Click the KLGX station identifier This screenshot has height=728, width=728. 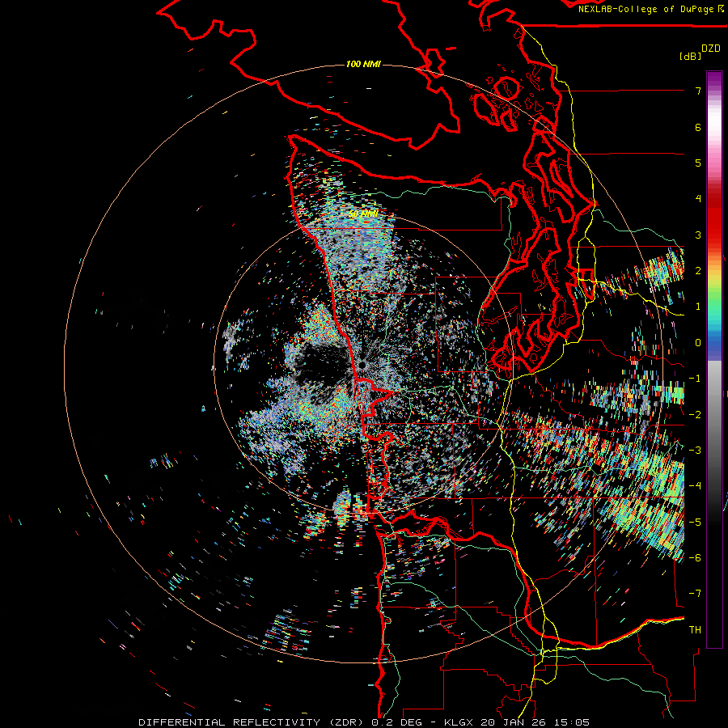(459, 722)
